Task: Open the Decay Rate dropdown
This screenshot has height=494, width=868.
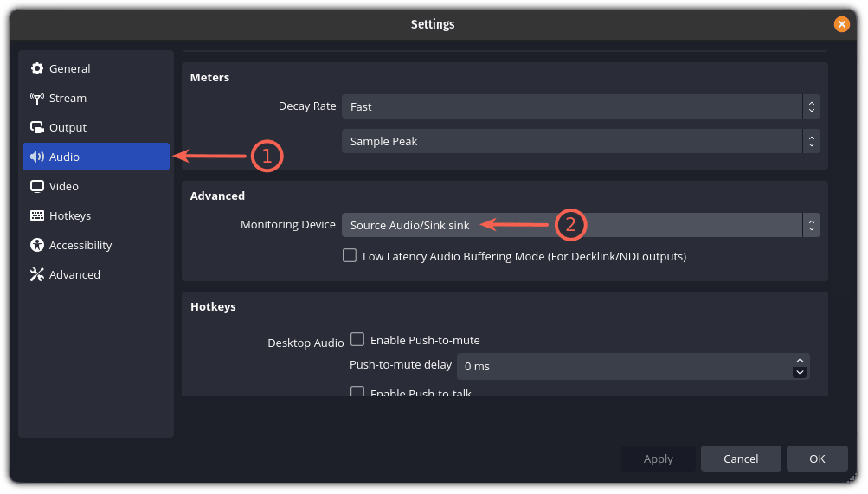Action: [x=580, y=106]
